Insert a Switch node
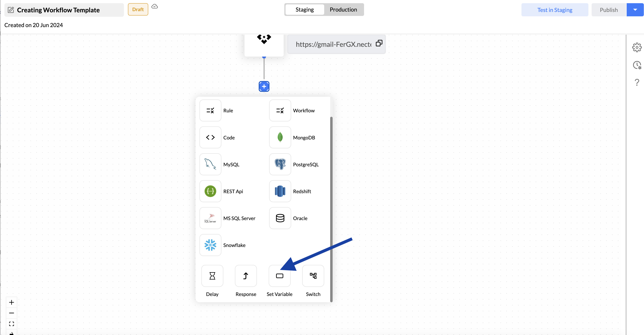Image resolution: width=644 pixels, height=335 pixels. 313,276
